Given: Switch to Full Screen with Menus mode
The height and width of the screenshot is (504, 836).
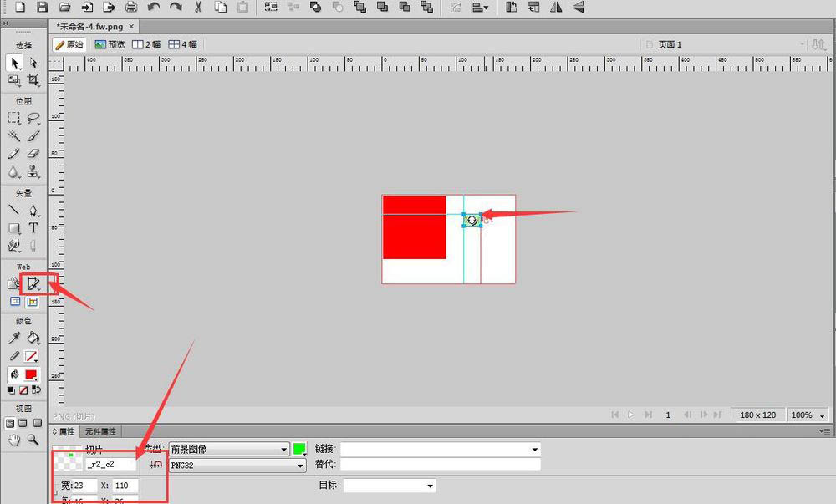Looking at the screenshot, I should [x=23, y=424].
